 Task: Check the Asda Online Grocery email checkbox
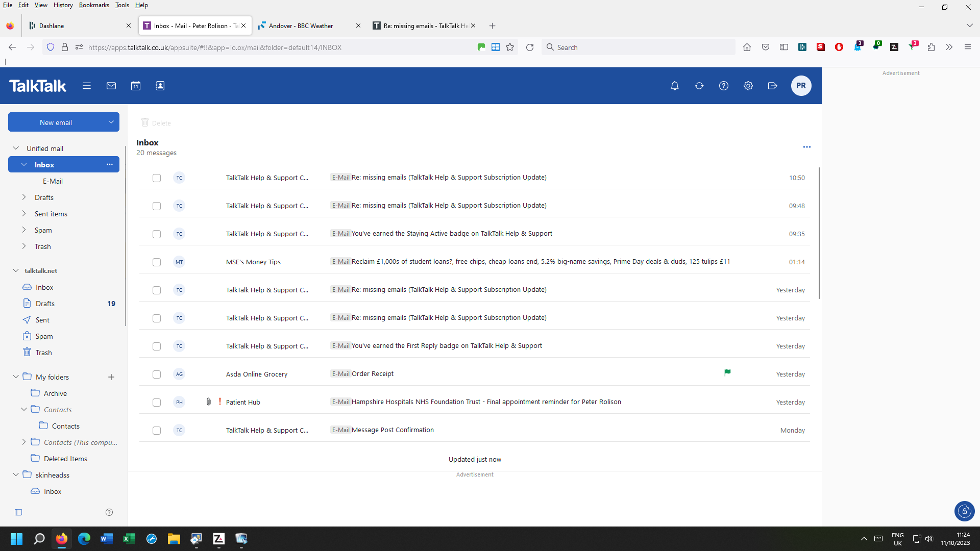[x=157, y=374]
